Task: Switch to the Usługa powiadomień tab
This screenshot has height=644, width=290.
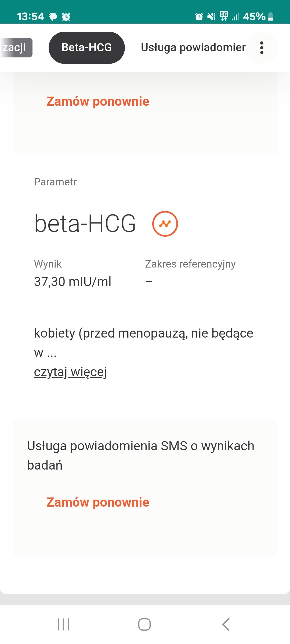Action: (x=193, y=48)
